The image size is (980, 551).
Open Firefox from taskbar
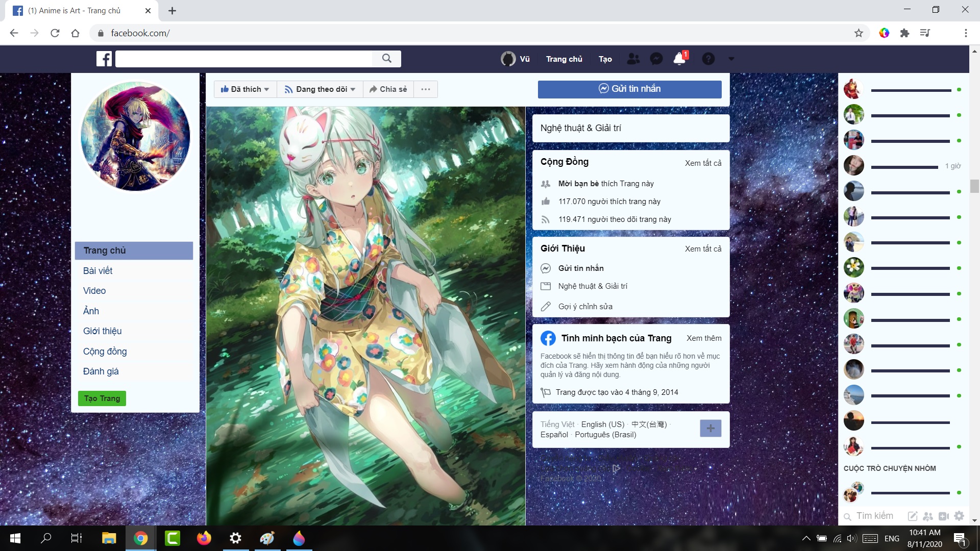pos(204,538)
